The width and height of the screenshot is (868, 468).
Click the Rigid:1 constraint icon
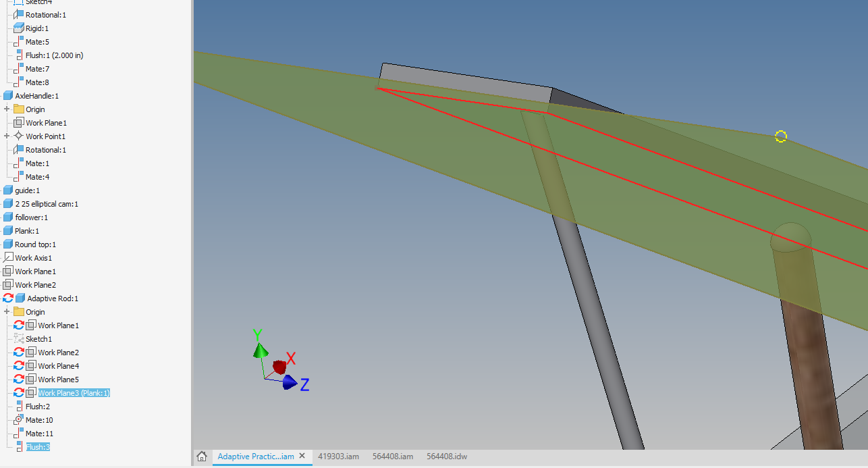[x=20, y=28]
